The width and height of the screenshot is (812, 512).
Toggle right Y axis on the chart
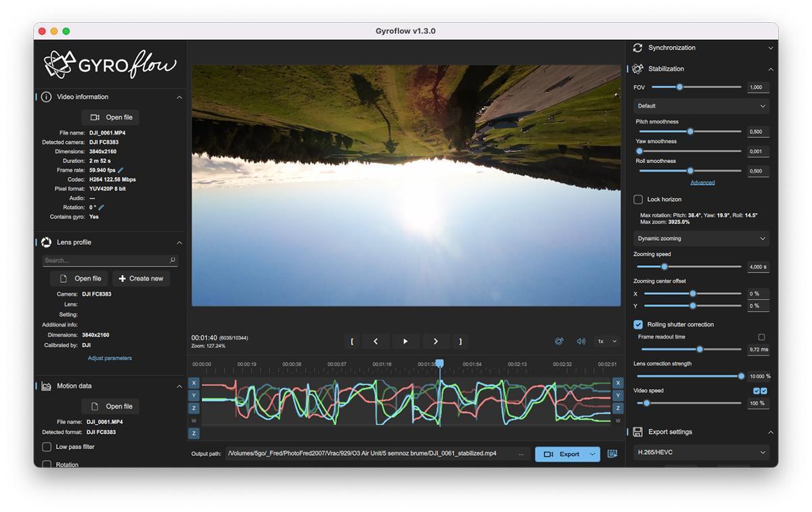(x=618, y=396)
